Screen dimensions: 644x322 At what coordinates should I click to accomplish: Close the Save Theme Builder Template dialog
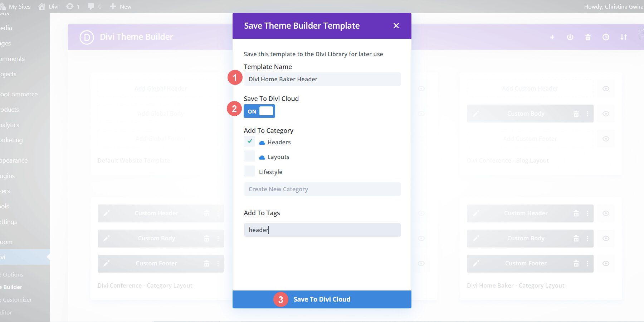point(396,26)
